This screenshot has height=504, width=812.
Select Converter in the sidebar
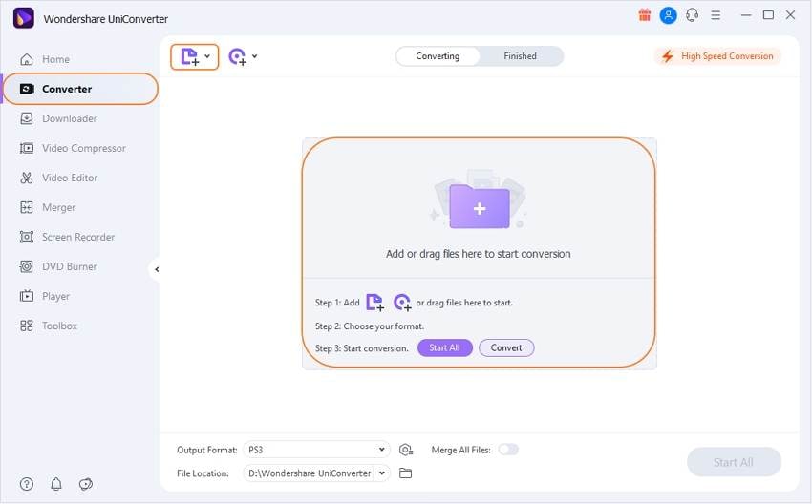[80, 89]
